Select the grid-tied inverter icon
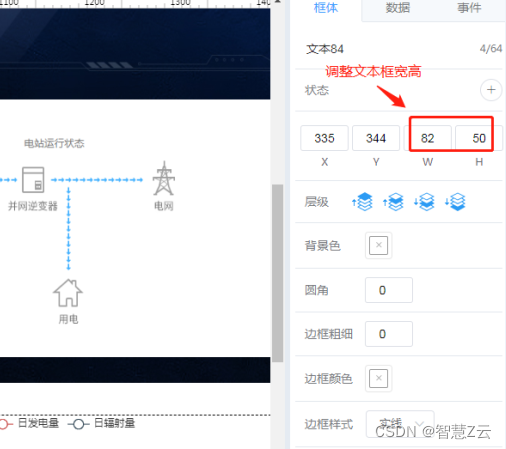This screenshot has width=506, height=449. [33, 180]
